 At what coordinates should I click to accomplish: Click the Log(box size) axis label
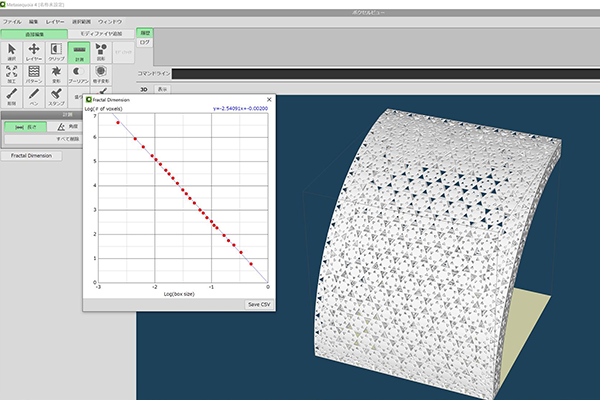pos(179,294)
